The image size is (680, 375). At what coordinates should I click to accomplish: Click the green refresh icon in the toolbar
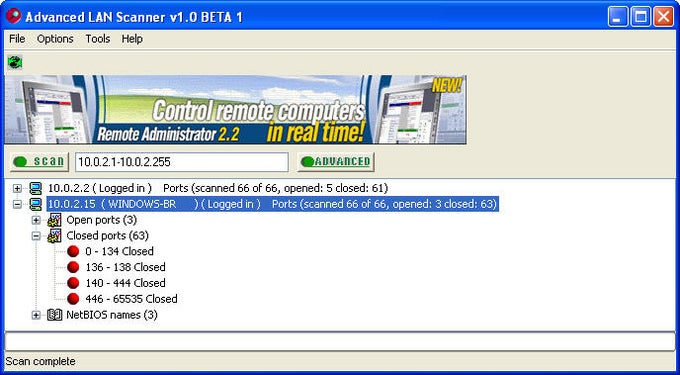click(15, 62)
